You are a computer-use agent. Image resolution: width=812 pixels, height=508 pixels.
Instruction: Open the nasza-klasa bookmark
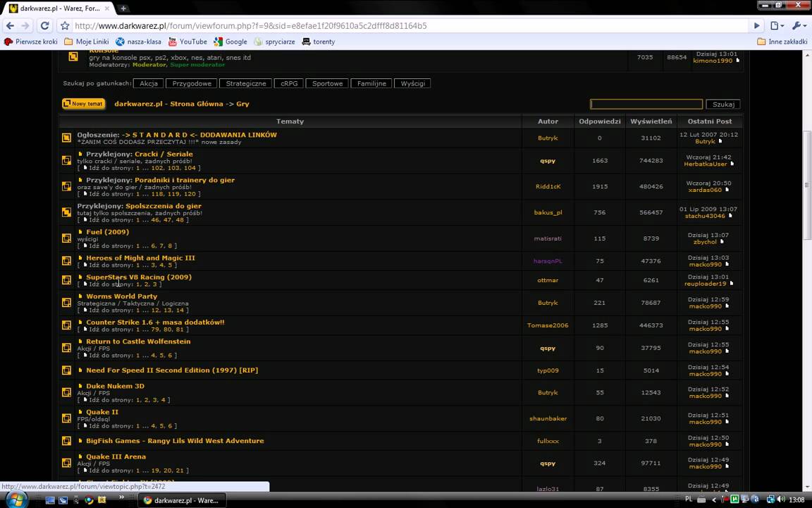click(138, 42)
